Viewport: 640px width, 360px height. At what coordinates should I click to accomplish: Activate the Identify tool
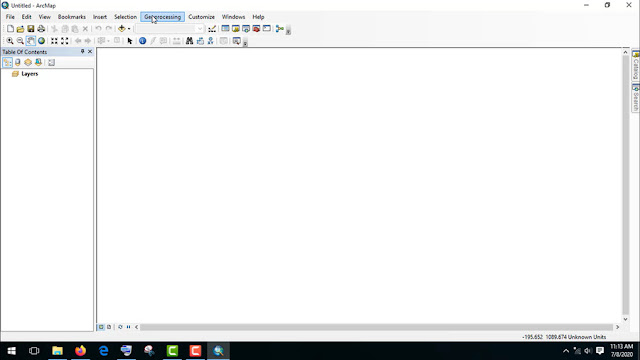pyautogui.click(x=142, y=41)
